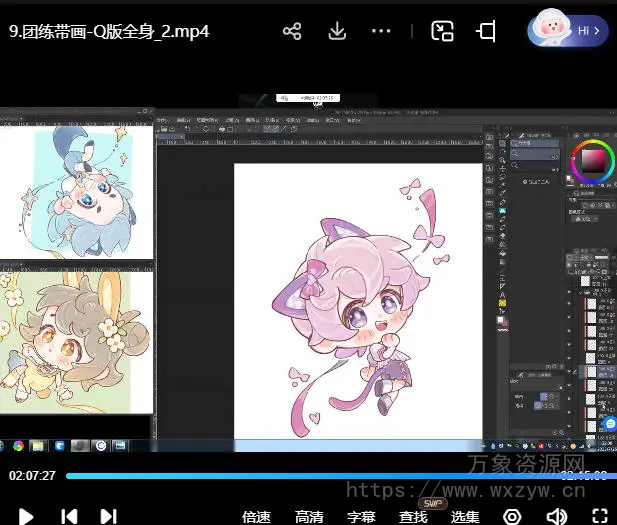Skip to the next video
Viewport: 617px width, 525px height.
tap(108, 516)
